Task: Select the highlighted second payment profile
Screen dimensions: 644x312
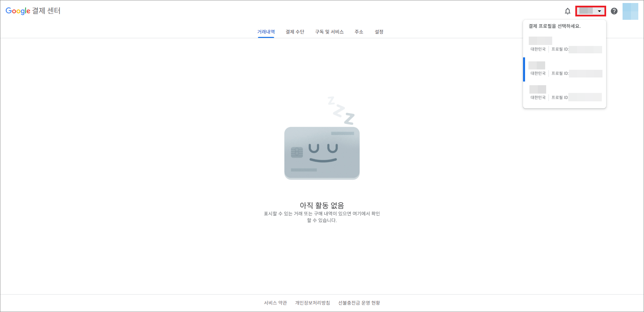Action: pos(565,69)
